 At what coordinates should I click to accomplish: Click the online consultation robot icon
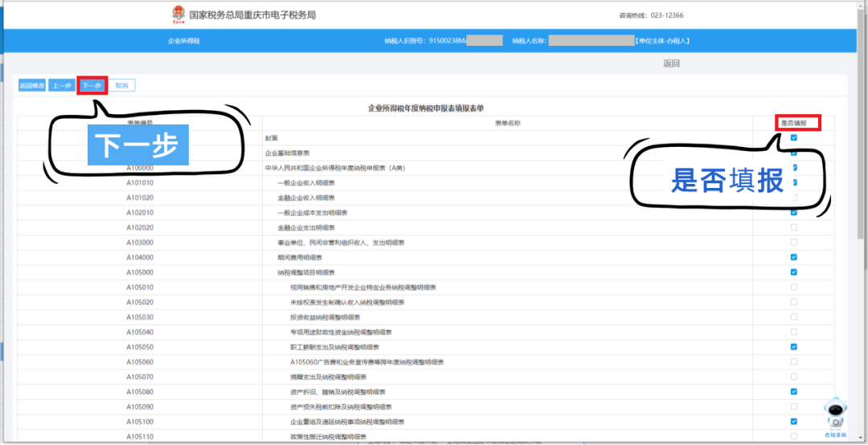[x=835, y=418]
